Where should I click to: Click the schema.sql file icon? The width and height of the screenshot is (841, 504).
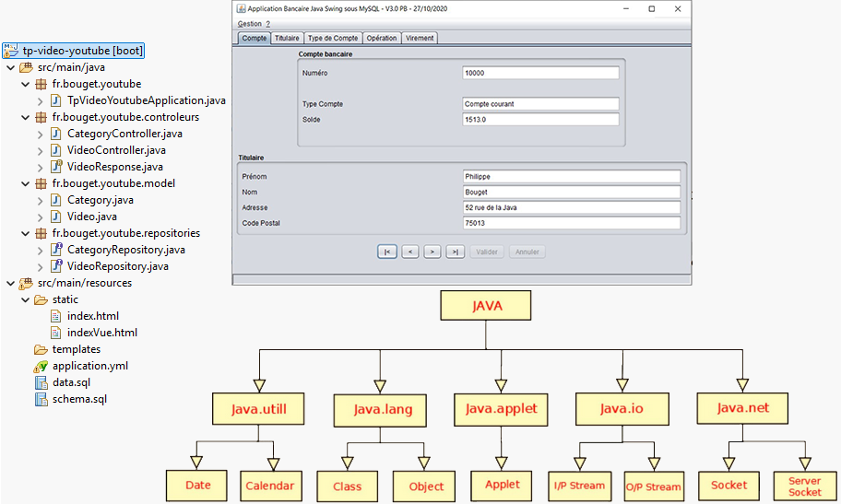[41, 399]
